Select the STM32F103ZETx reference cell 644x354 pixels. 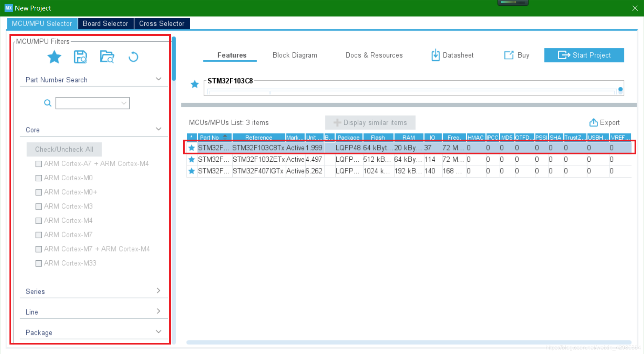(259, 159)
